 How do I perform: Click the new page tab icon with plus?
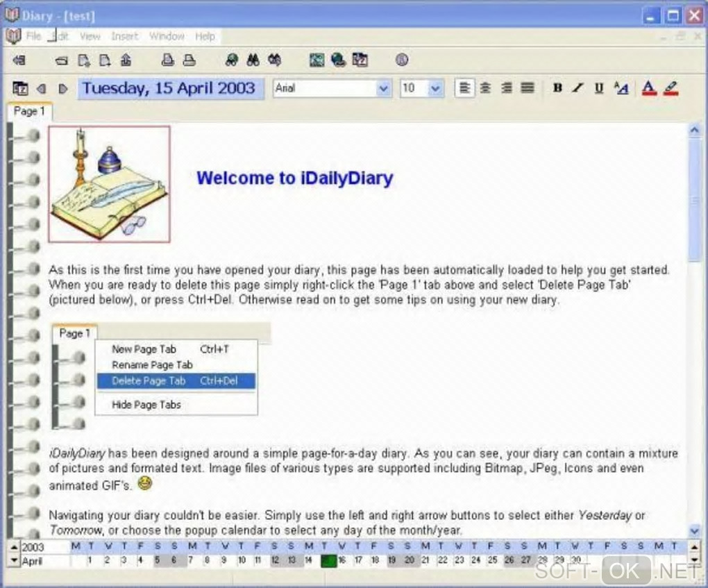[x=84, y=60]
